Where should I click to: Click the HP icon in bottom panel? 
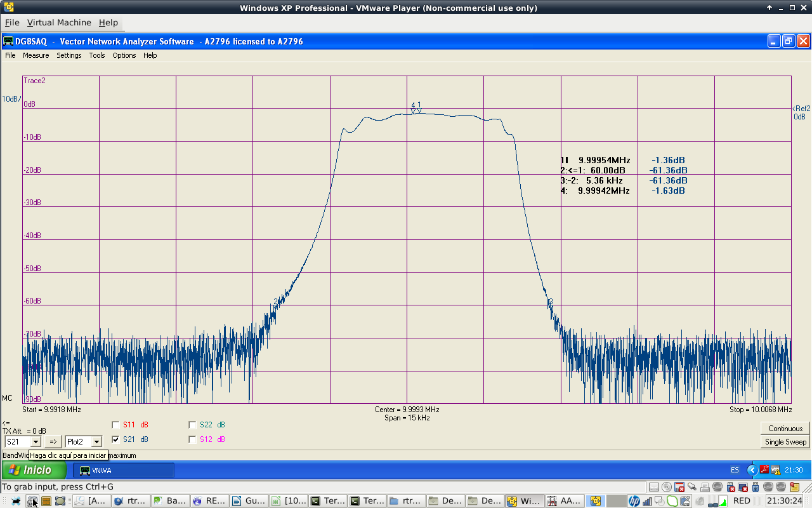(634, 501)
